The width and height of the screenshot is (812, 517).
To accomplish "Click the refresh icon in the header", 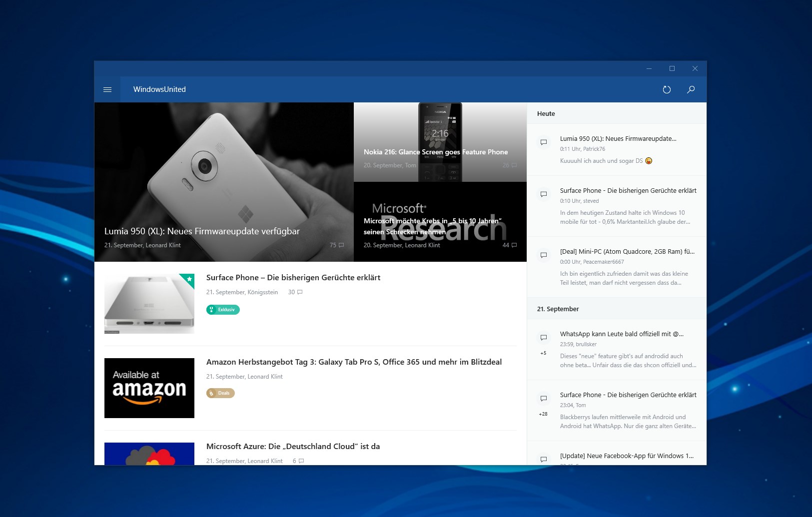I will tap(667, 89).
